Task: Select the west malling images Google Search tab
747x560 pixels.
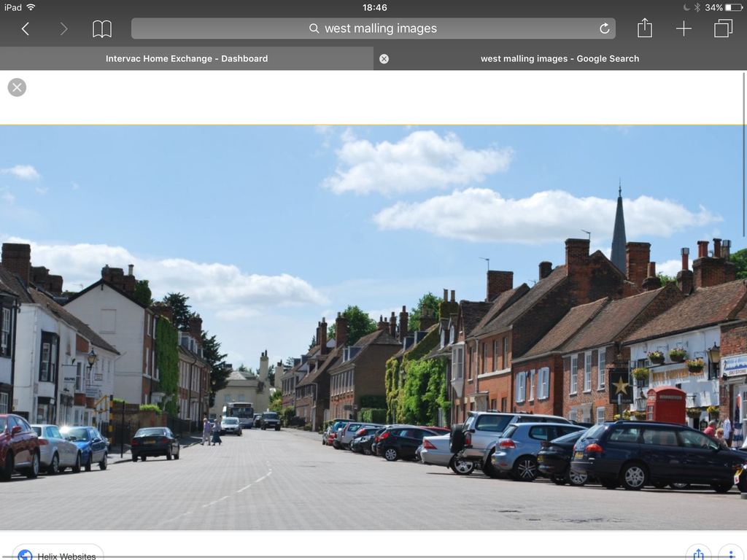Action: click(559, 58)
